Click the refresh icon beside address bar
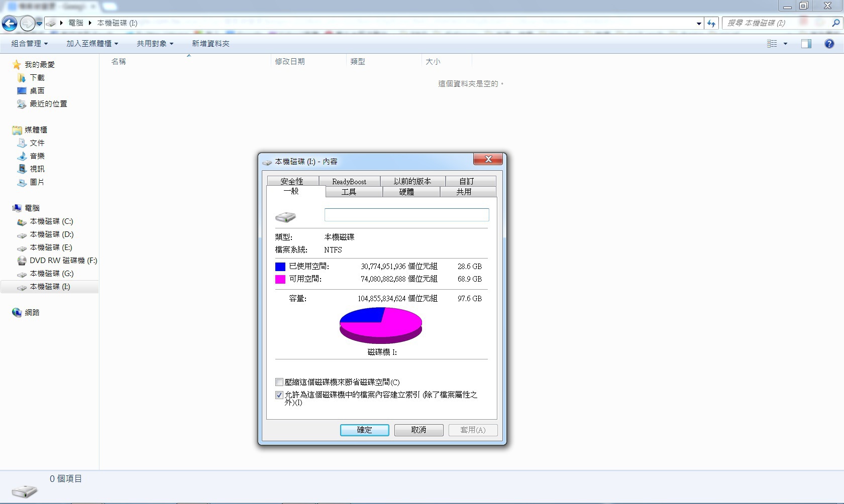 click(x=711, y=23)
